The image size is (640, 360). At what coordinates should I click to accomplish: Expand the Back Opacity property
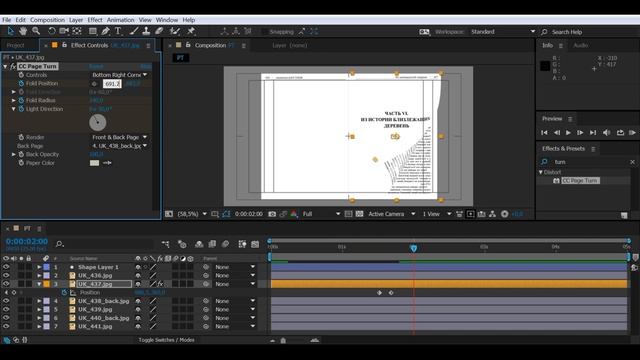[x=14, y=154]
